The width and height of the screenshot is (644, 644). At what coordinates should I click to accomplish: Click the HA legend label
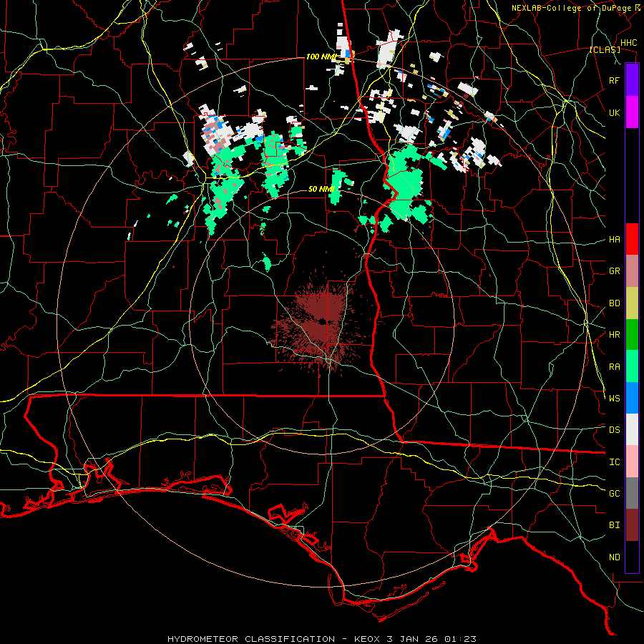(615, 240)
